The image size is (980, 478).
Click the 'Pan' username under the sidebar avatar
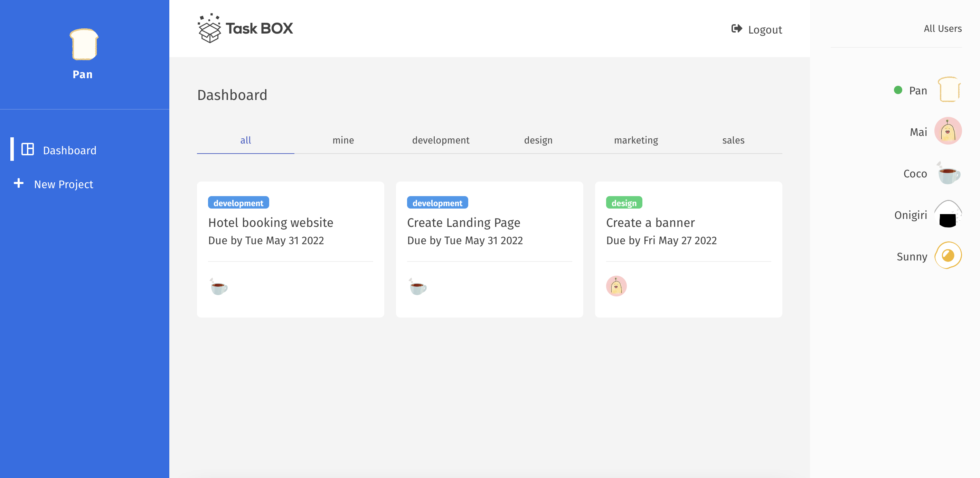83,74
